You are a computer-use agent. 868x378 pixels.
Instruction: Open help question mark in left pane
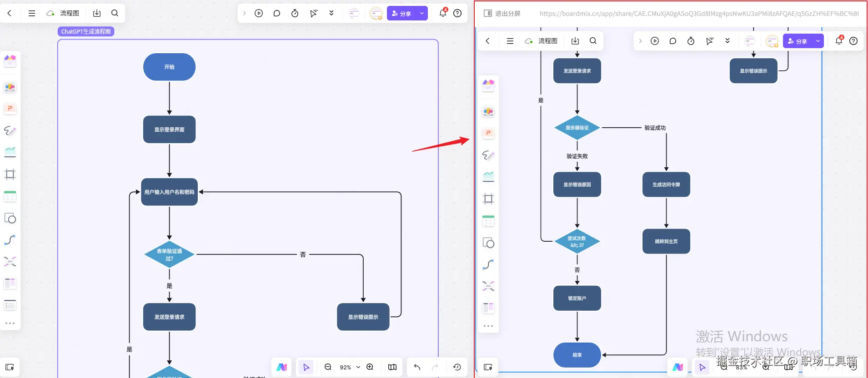(457, 13)
